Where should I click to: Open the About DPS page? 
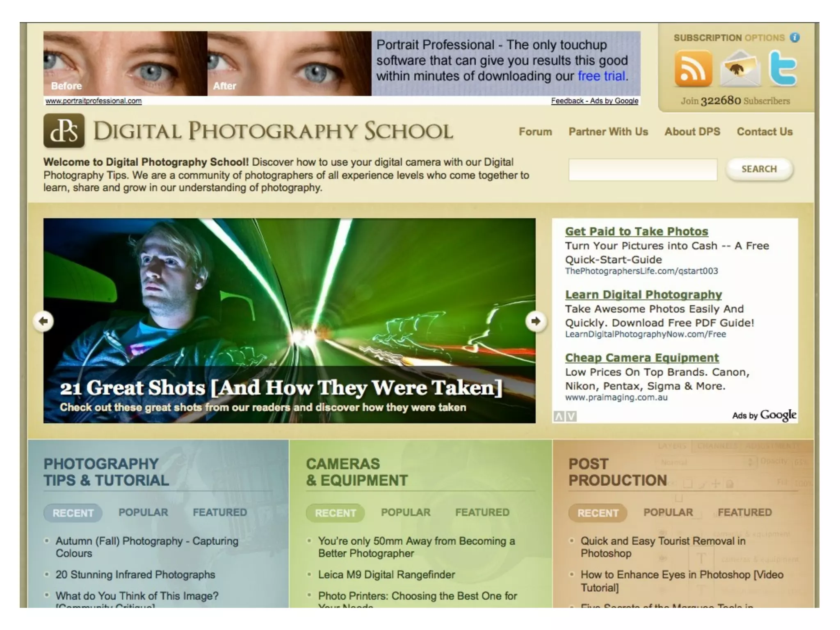[x=692, y=132]
